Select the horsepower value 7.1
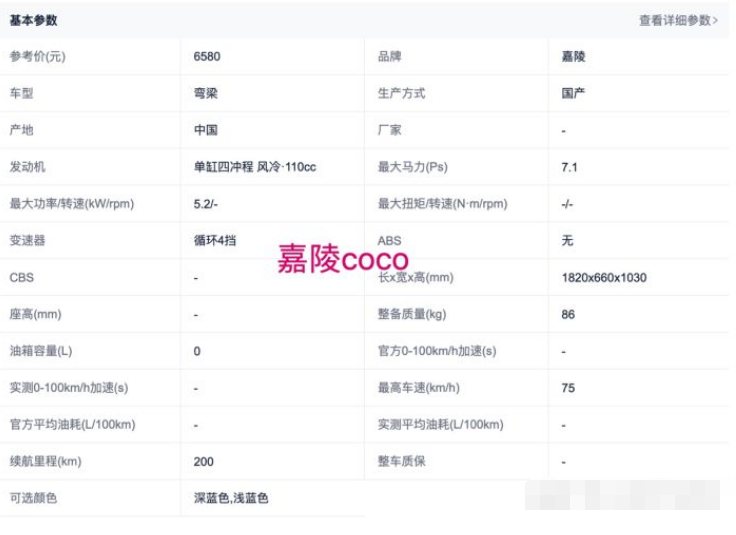 [x=569, y=167]
